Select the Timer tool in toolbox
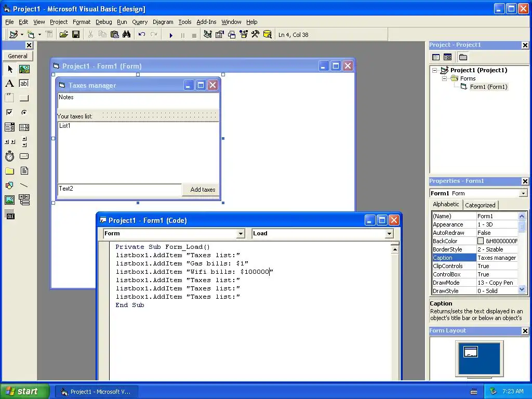 (10, 156)
